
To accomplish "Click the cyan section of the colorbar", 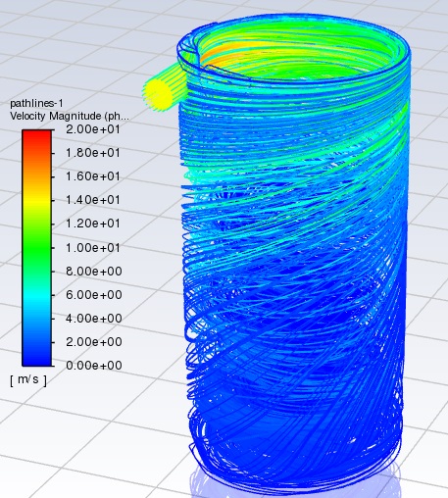I will click(x=36, y=295).
